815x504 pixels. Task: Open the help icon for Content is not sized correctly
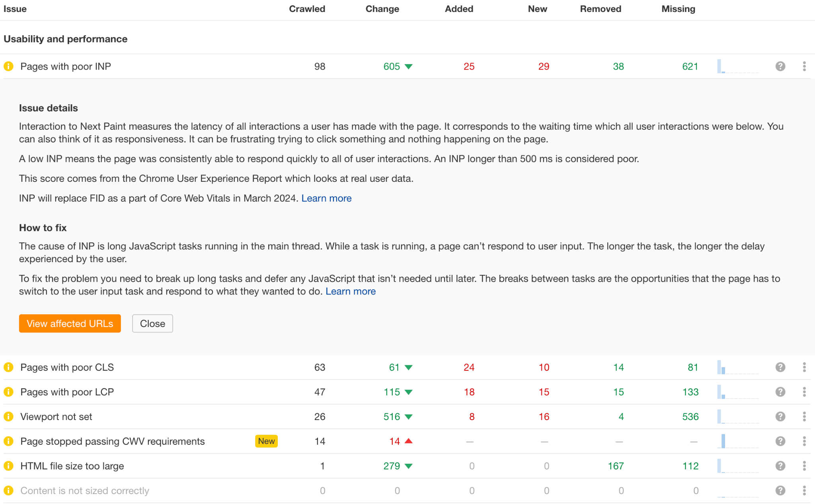[x=780, y=490]
